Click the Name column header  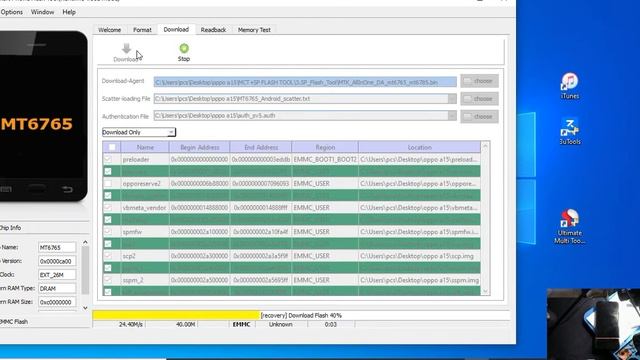(145, 147)
